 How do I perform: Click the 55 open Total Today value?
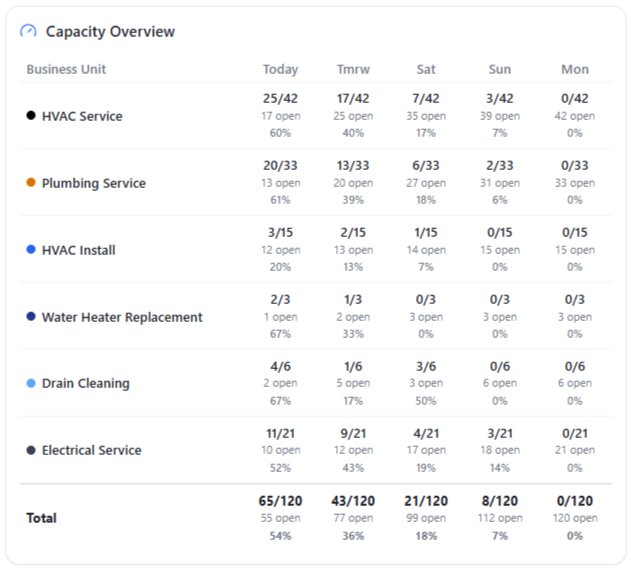280,518
